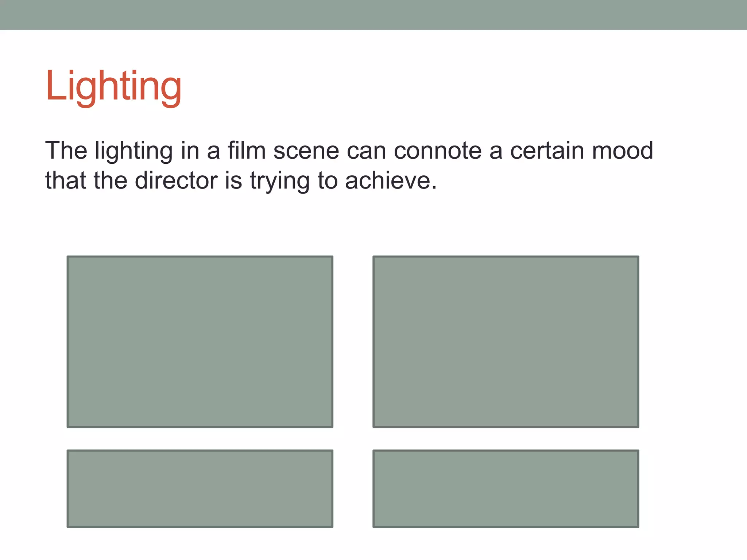Click the gray header banner atop the slide
This screenshot has height=560, width=747.
click(373, 15)
